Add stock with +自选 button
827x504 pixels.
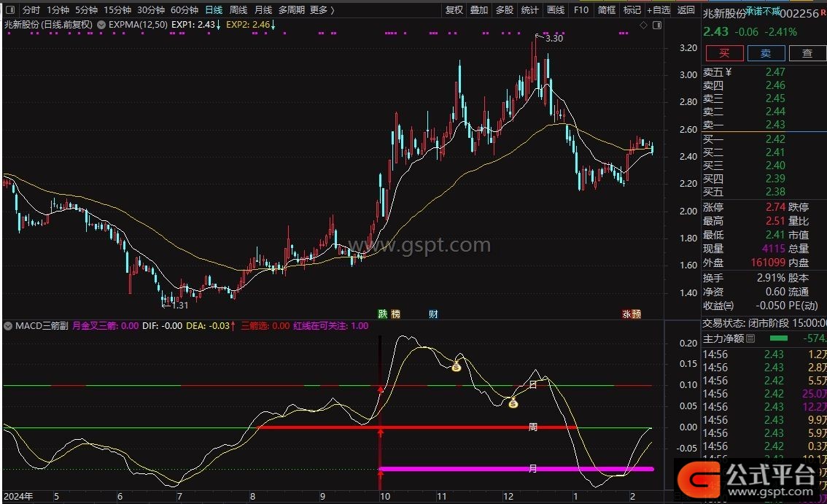tap(659, 9)
